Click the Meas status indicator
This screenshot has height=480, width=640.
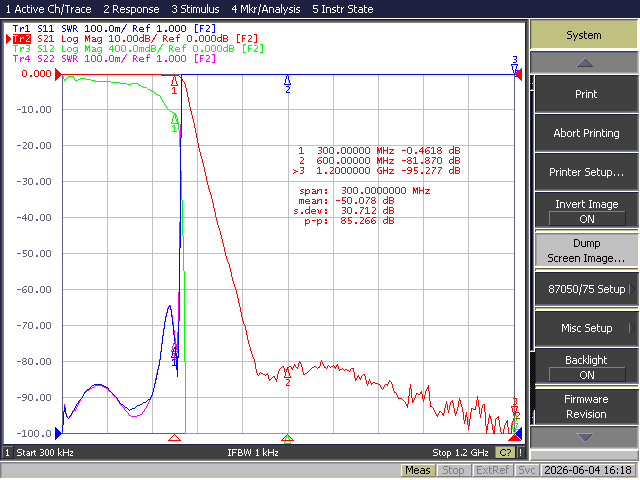tap(418, 471)
